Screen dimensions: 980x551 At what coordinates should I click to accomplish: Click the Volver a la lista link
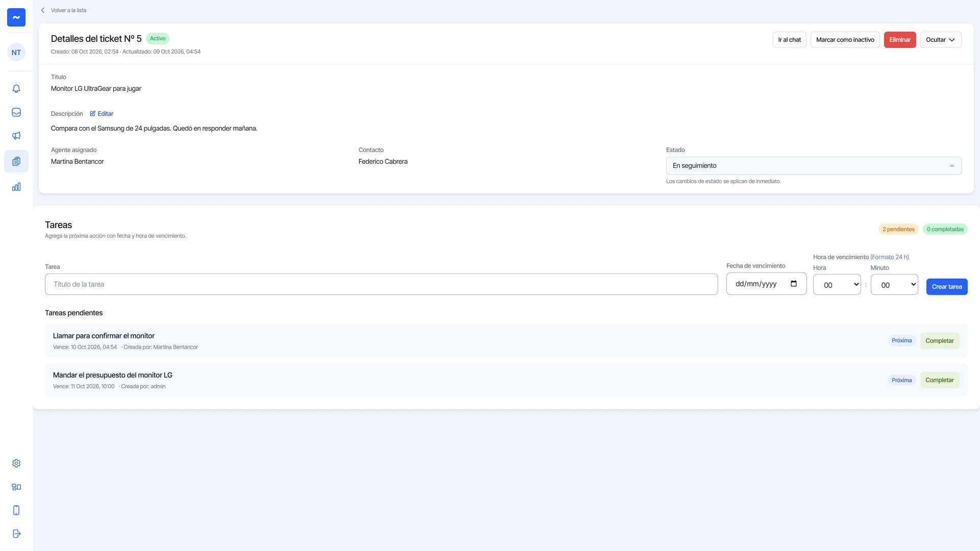coord(68,10)
